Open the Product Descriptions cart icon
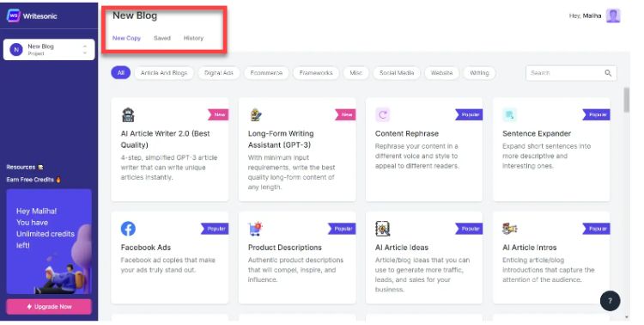 tap(256, 229)
